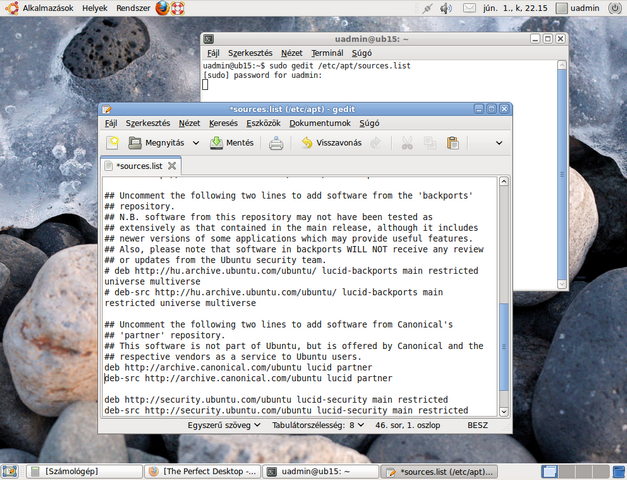Close the sources.list tab
This screenshot has width=627, height=480.
[172, 166]
